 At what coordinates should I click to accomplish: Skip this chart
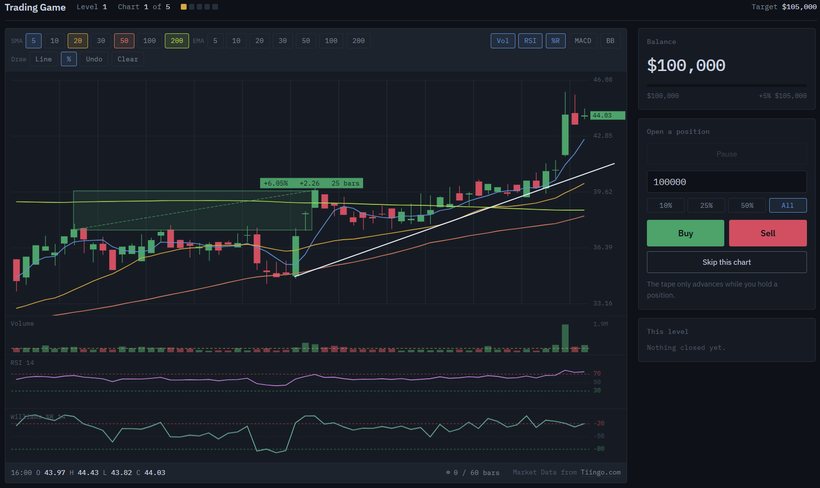[x=726, y=262]
